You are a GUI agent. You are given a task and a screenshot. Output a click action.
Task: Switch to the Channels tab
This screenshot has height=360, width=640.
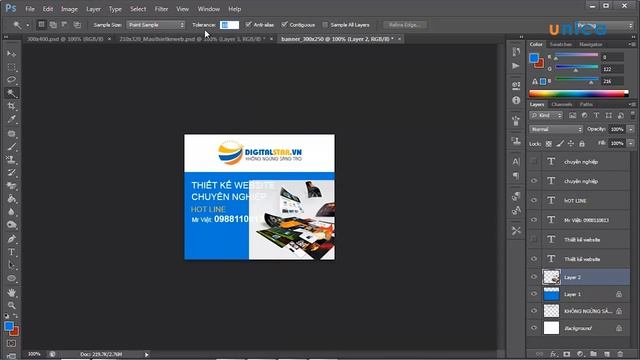[562, 104]
